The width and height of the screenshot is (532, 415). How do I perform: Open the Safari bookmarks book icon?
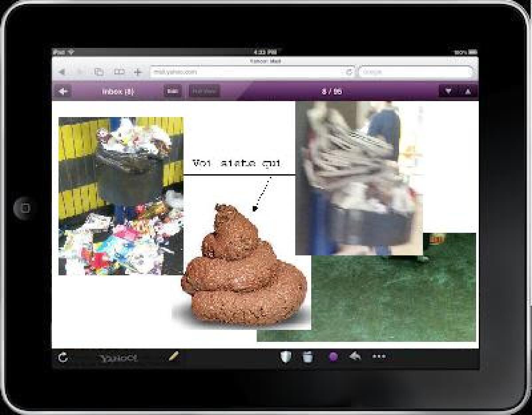point(119,72)
